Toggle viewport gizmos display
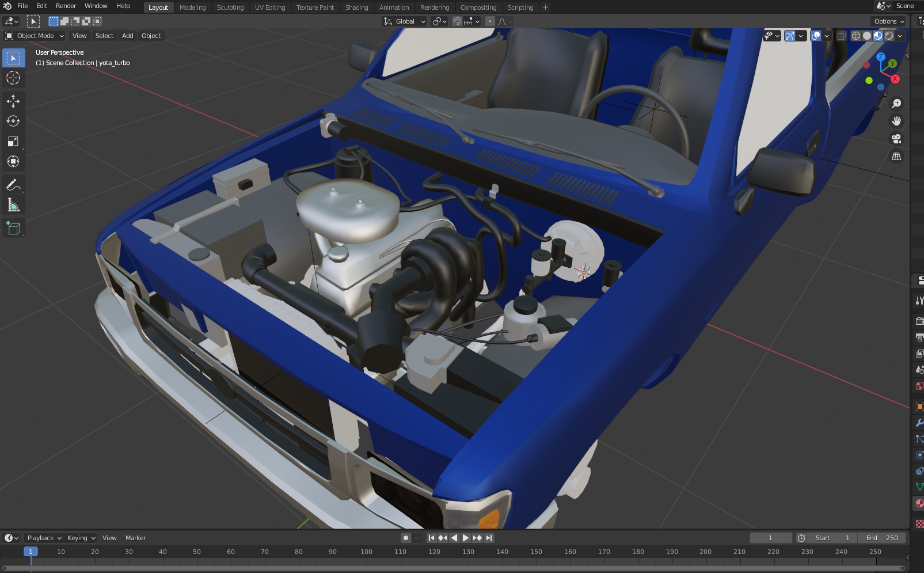The width and height of the screenshot is (924, 573). [790, 36]
